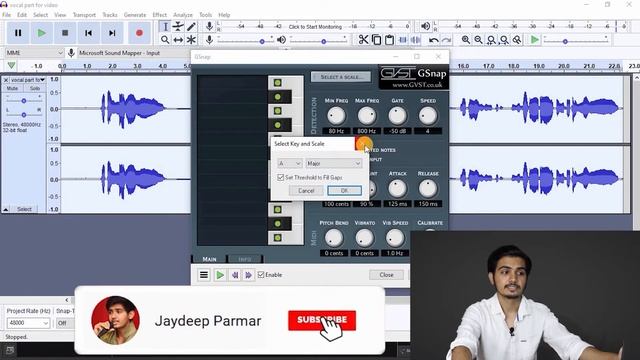
Task: Switch to GSnap Main tab
Action: point(209,259)
